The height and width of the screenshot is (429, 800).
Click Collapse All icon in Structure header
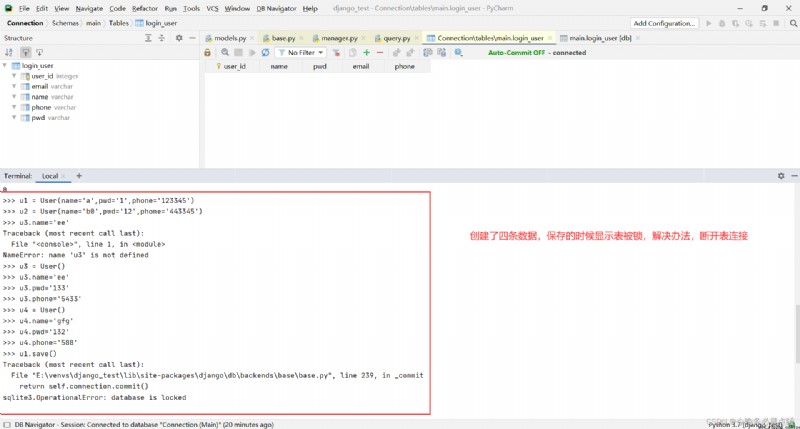point(162,38)
